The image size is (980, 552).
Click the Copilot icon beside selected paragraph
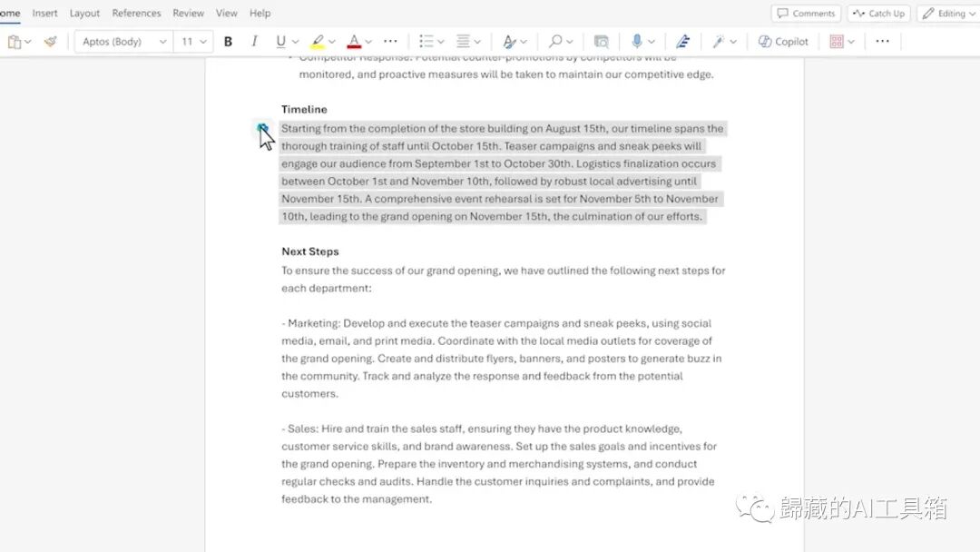(262, 128)
